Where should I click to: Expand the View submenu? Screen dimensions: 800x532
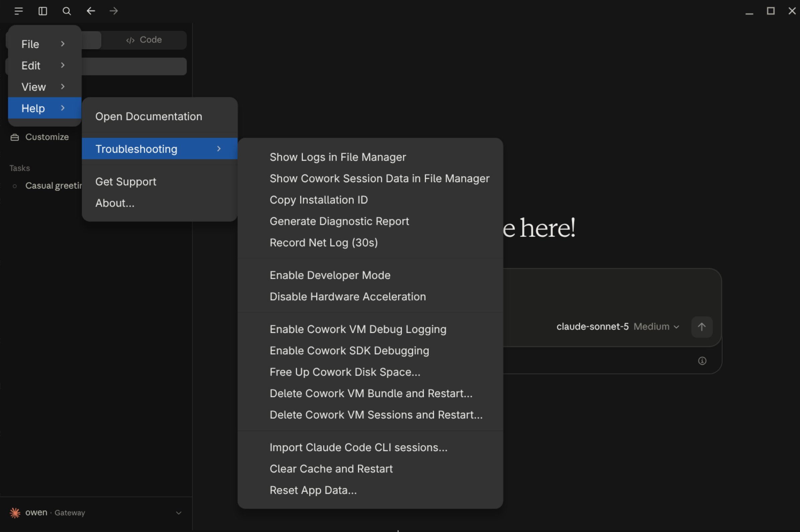click(44, 87)
